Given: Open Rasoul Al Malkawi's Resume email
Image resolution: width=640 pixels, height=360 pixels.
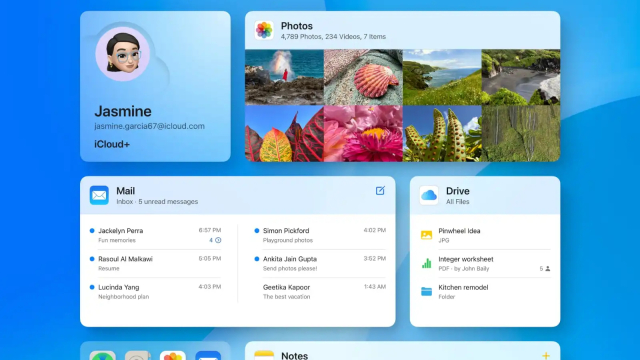Looking at the screenshot, I should pyautogui.click(x=155, y=263).
